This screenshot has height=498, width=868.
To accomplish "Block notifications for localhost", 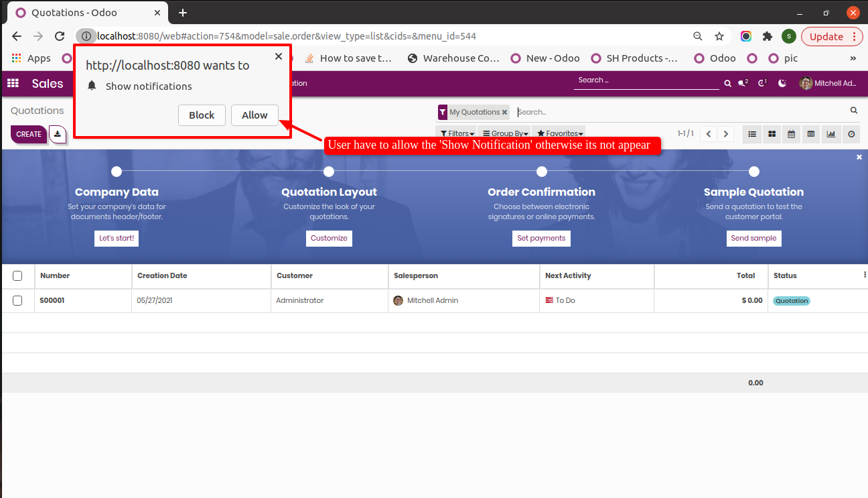I will click(202, 115).
